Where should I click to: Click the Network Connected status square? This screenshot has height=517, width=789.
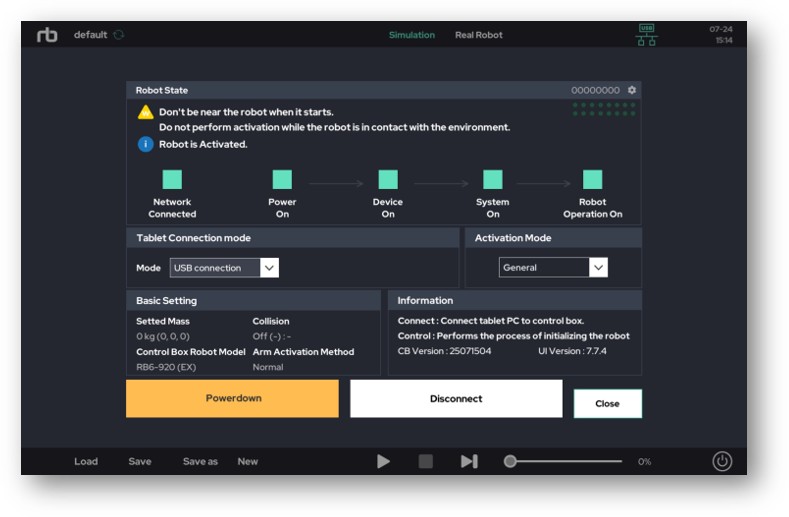[x=172, y=179]
